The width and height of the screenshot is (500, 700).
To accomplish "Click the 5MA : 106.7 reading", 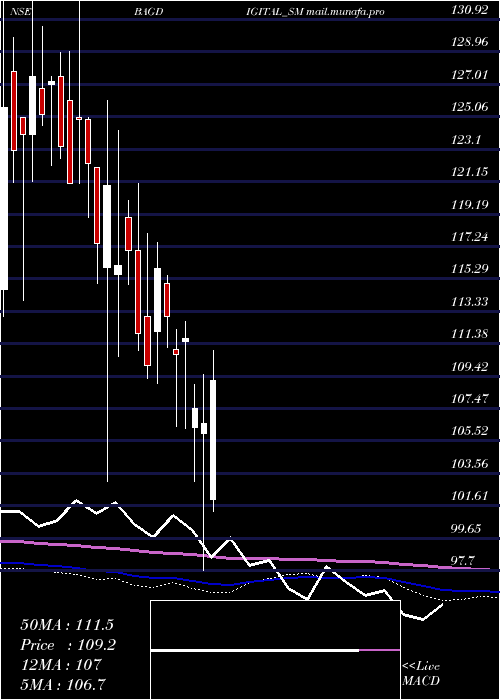I will [x=63, y=685].
